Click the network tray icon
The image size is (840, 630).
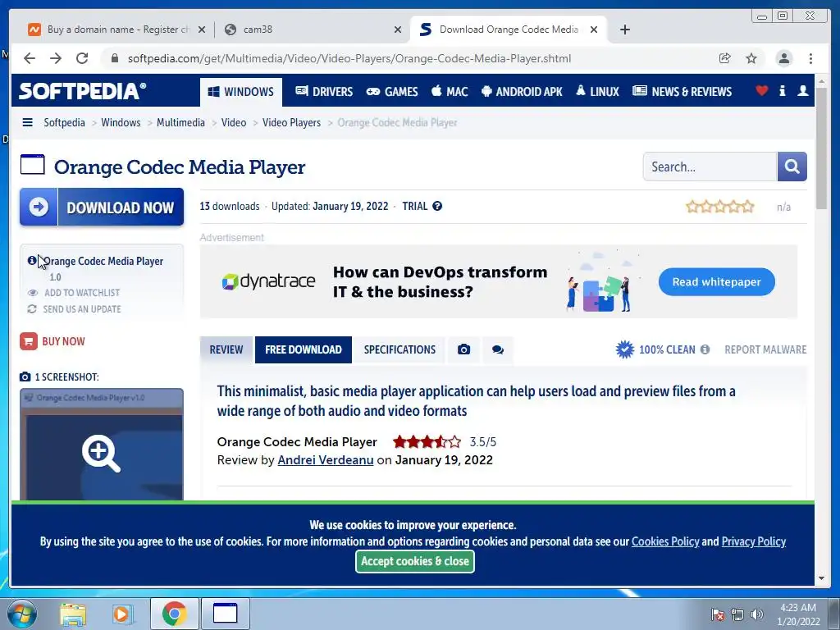(x=737, y=614)
